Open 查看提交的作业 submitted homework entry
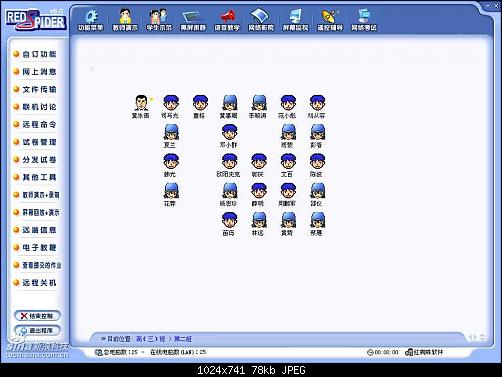Image resolution: width=502 pixels, height=377 pixels. (37, 265)
